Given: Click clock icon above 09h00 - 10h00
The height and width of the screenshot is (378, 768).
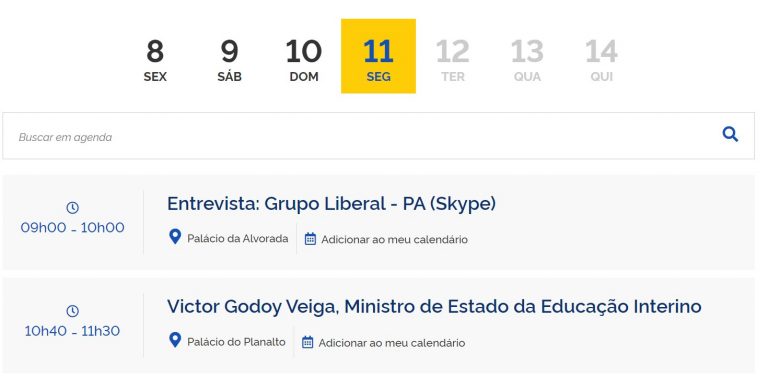Looking at the screenshot, I should pyautogui.click(x=72, y=208).
